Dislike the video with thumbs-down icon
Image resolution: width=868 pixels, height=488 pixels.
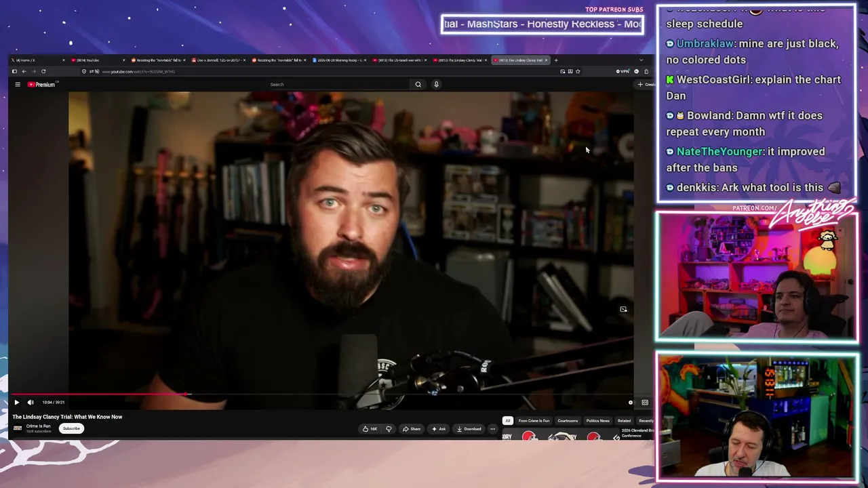pos(389,429)
